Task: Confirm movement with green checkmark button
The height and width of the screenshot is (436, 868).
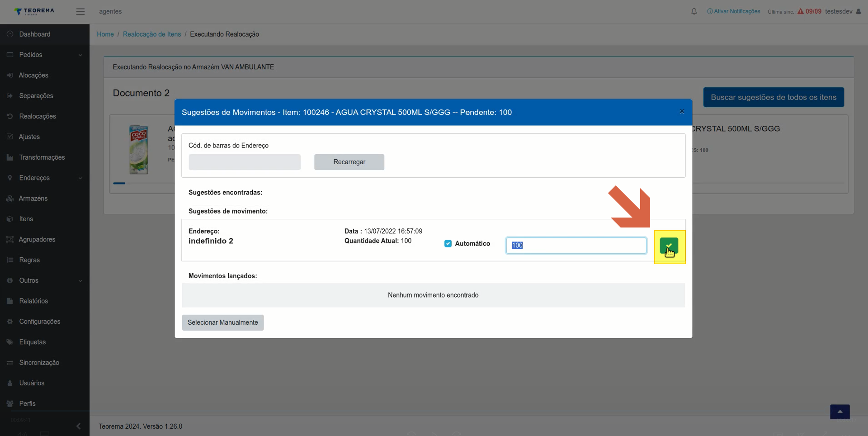Action: [x=669, y=246]
